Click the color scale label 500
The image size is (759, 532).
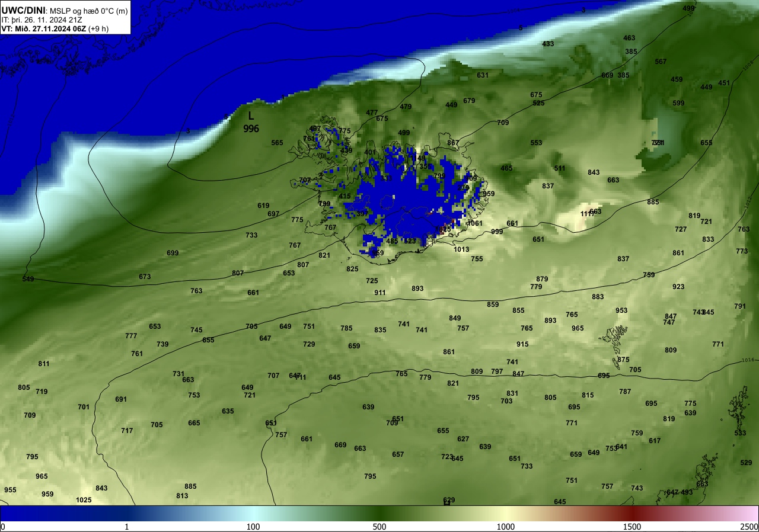[379, 527]
